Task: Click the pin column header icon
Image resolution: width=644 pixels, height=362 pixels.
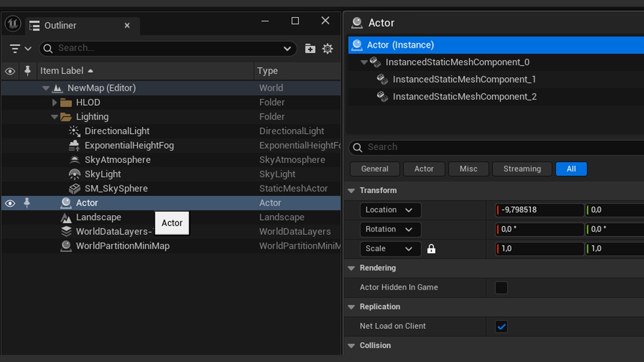Action: [27, 70]
